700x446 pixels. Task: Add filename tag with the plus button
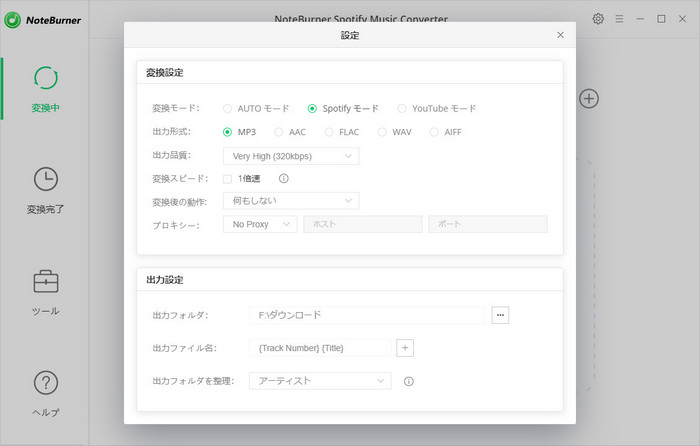pyautogui.click(x=405, y=348)
